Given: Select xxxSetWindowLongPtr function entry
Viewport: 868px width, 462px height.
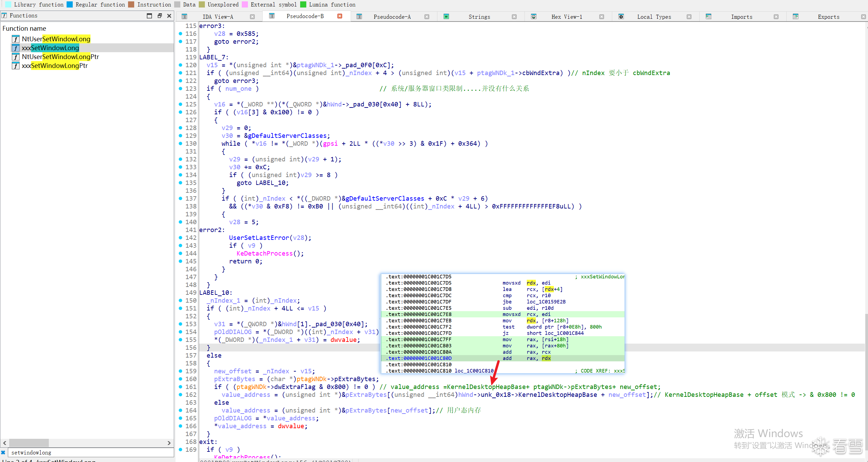Looking at the screenshot, I should click(55, 66).
